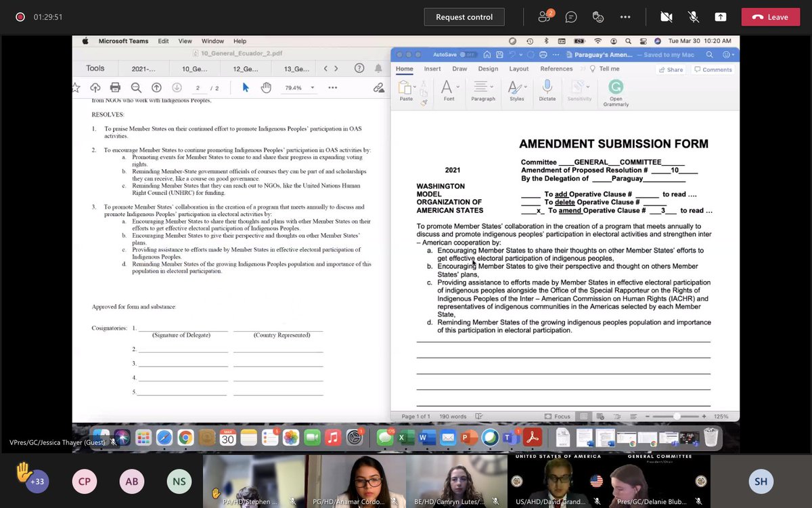Select the hand pan tool in Acrobat
Image resolution: width=812 pixels, height=508 pixels.
coord(266,87)
